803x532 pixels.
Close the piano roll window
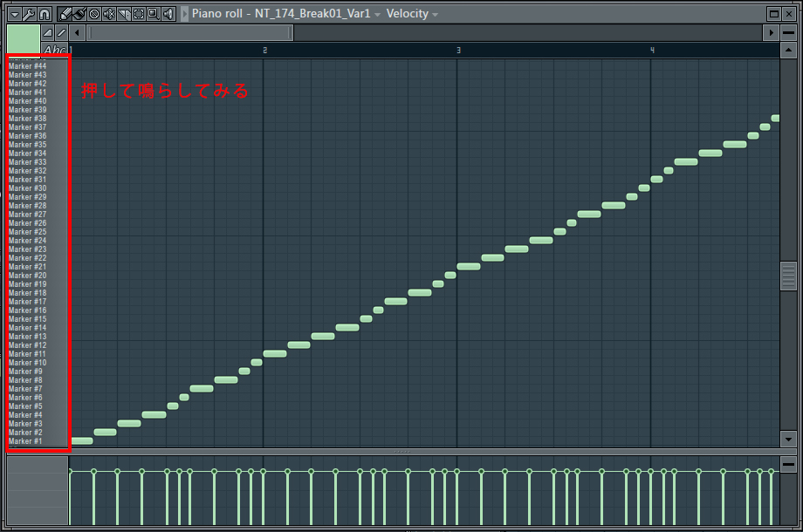tap(789, 14)
